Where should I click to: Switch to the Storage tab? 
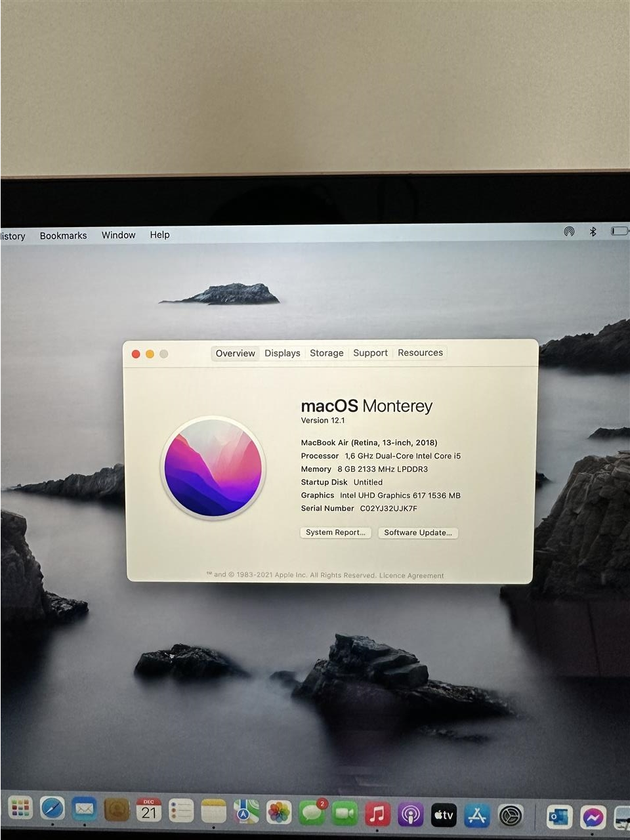click(327, 353)
